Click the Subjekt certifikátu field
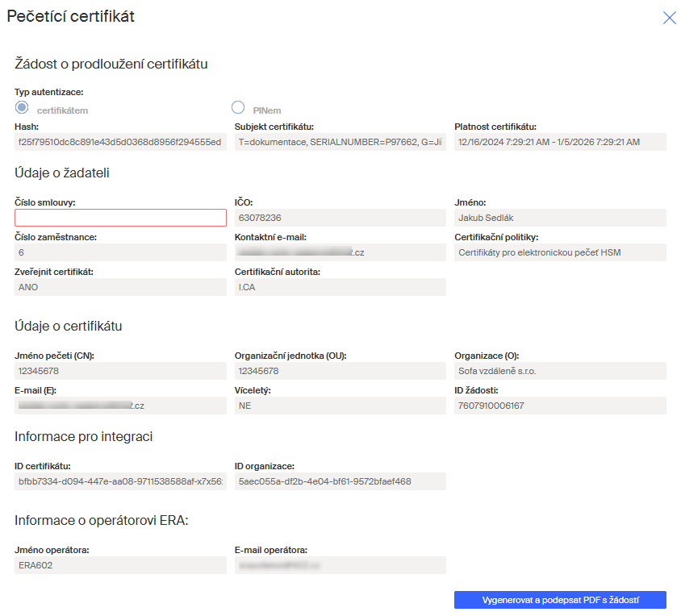 [x=340, y=142]
